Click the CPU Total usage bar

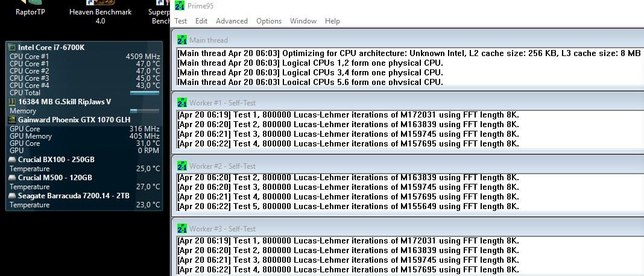(145, 93)
